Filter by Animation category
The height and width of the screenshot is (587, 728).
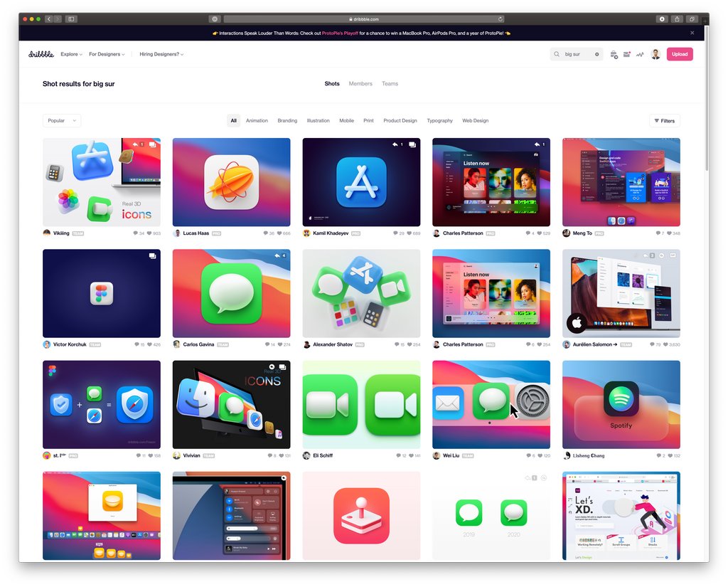[x=257, y=120]
